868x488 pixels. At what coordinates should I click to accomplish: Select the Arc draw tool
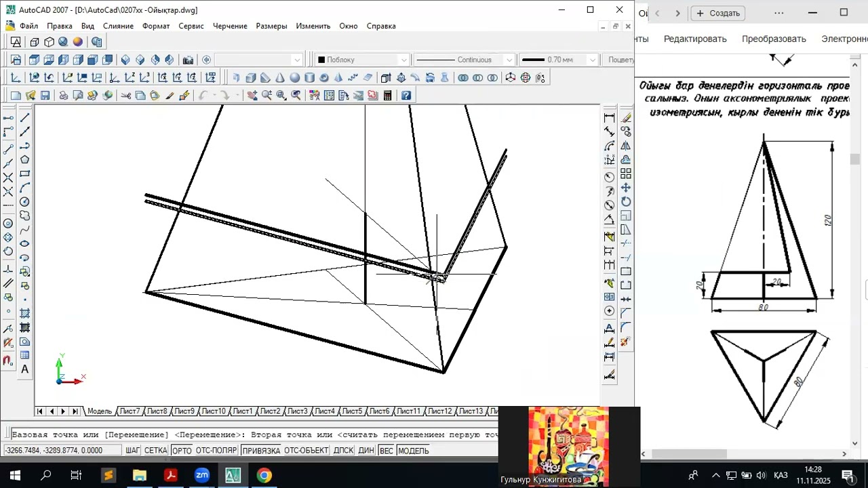25,188
